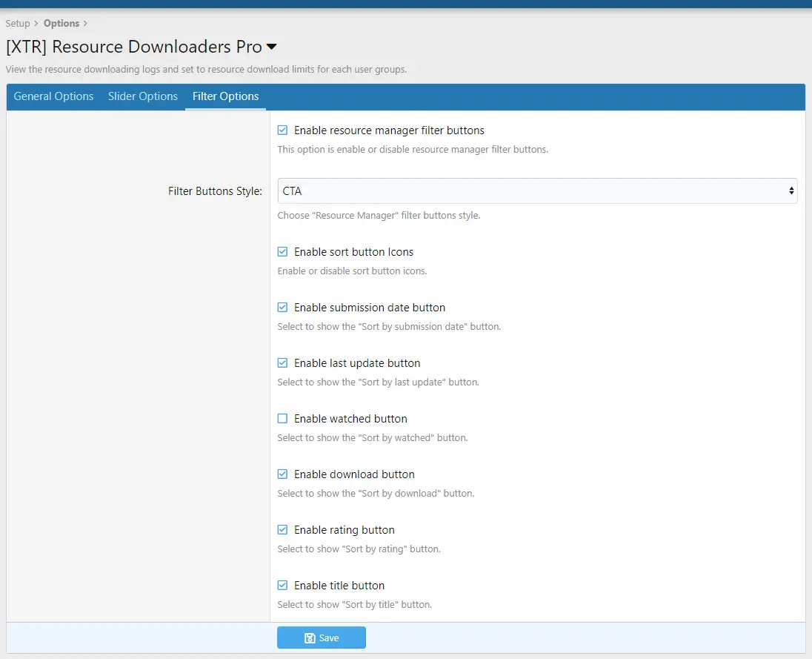Click 'Sort by title' explanation text
812x659 pixels.
354,605
